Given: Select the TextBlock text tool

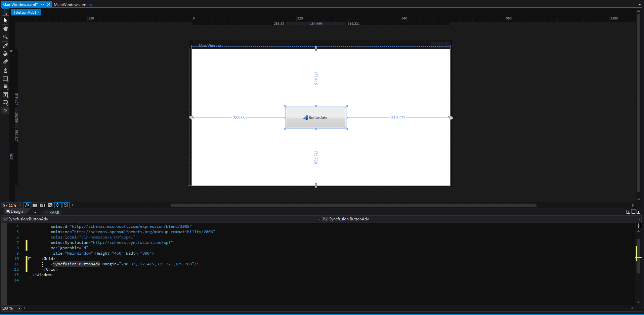Looking at the screenshot, I should [x=5, y=95].
